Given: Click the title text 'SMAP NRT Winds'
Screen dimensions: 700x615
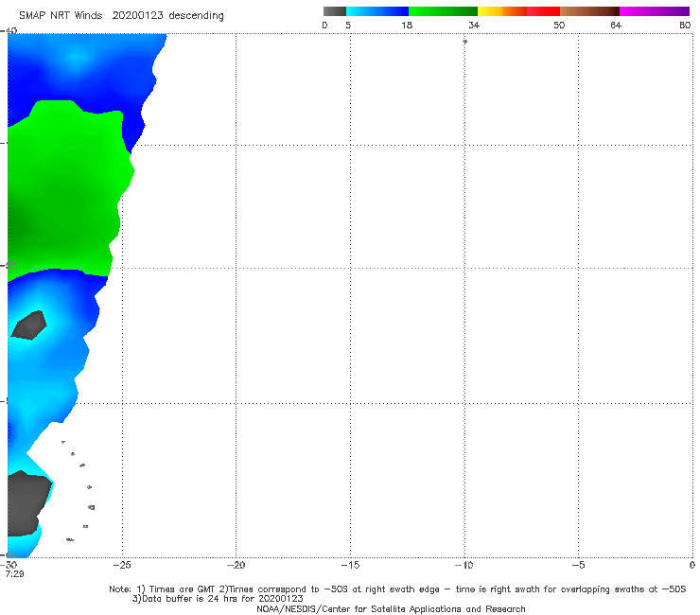Looking at the screenshot, I should pos(61,16).
